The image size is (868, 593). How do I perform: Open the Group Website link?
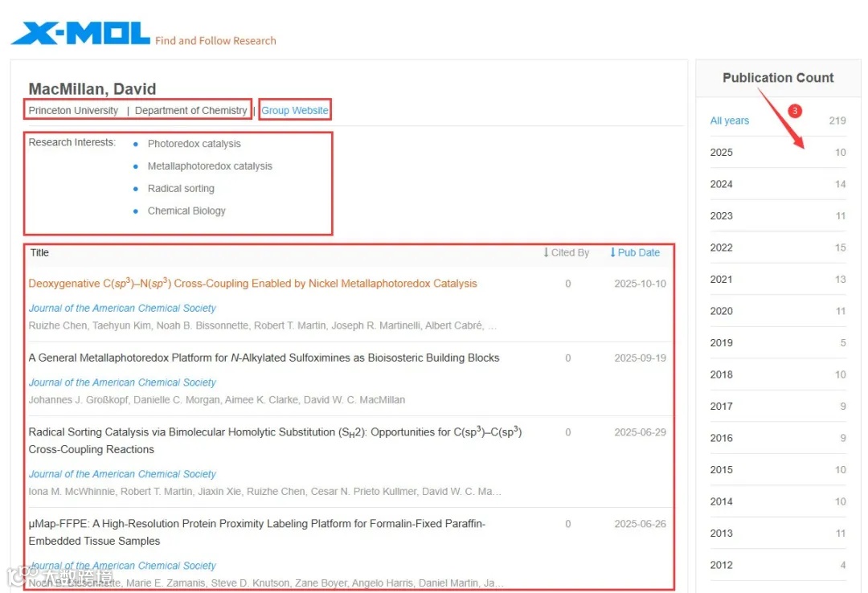[294, 110]
